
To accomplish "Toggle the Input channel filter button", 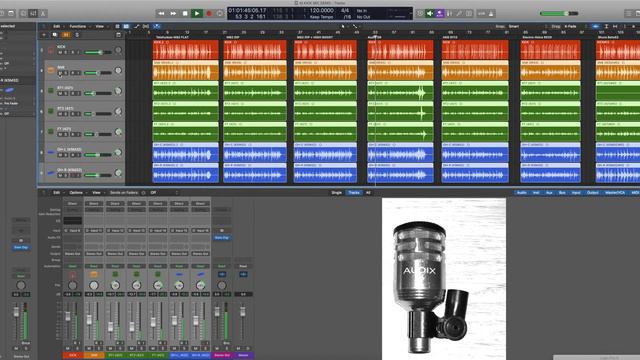I will click(x=576, y=193).
